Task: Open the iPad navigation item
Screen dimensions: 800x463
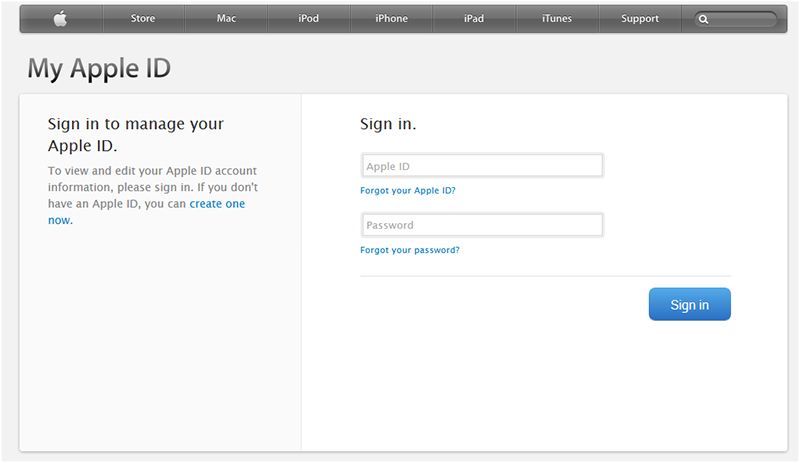Action: click(474, 18)
